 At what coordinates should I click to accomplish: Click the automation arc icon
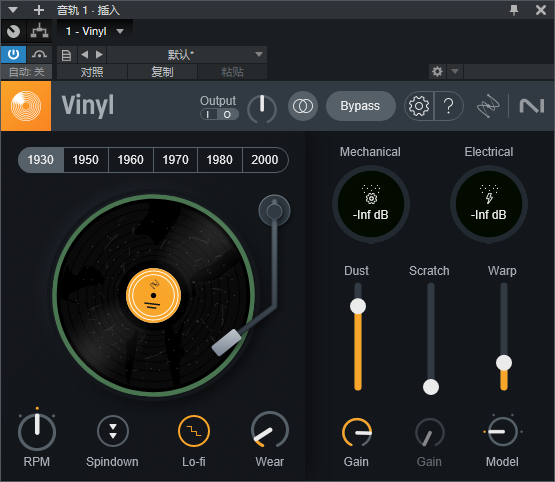(39, 54)
